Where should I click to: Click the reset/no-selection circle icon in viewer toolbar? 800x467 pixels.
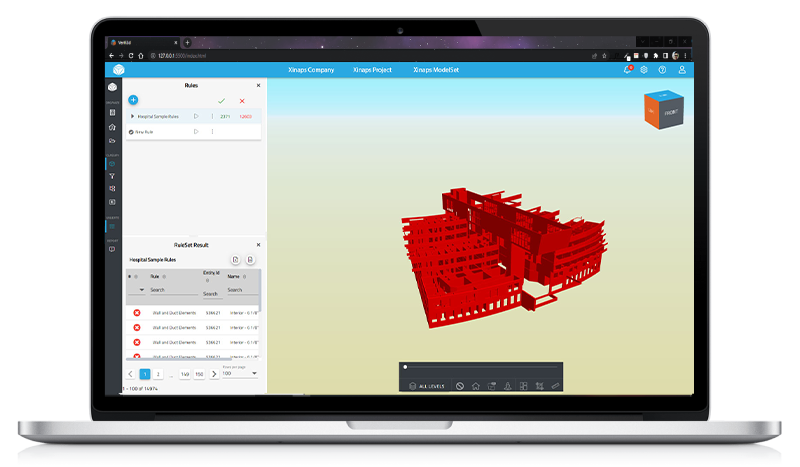460,386
